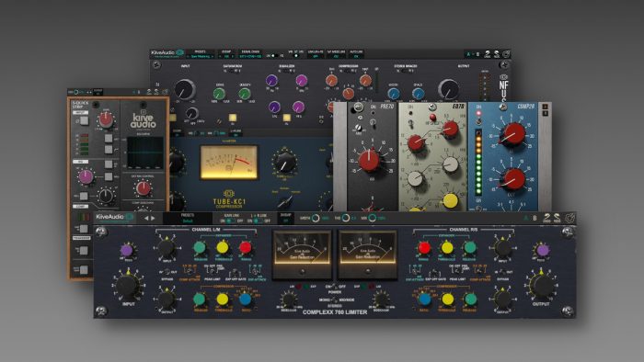Click Undo icon in NFuse top toolbar
Viewport: 644px width, 362px height.
487,54
